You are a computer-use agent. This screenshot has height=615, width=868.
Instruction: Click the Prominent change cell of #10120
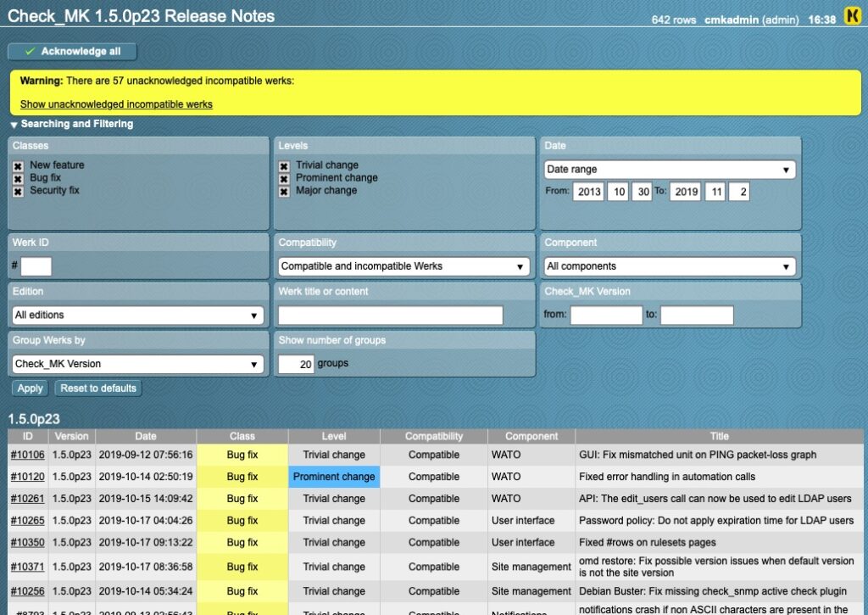(x=334, y=477)
